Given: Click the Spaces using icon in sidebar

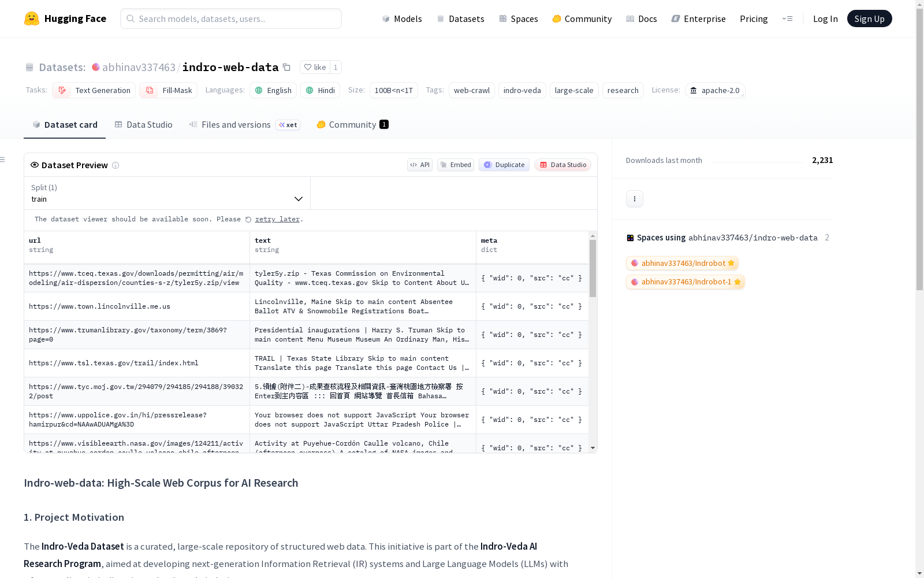Looking at the screenshot, I should click(630, 238).
